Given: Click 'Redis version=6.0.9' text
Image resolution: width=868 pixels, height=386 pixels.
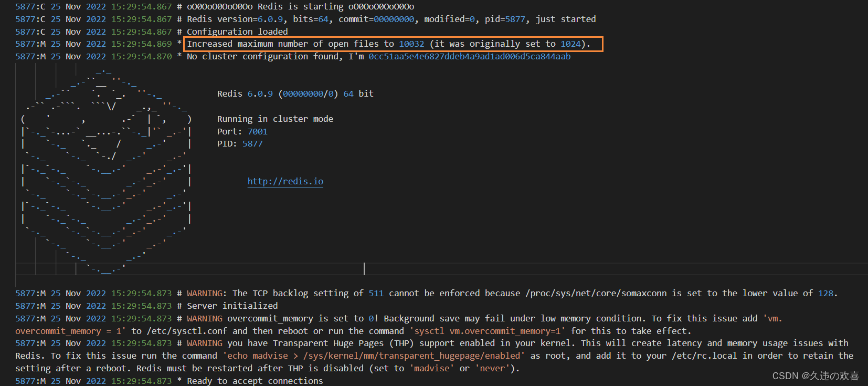Looking at the screenshot, I should [x=235, y=19].
